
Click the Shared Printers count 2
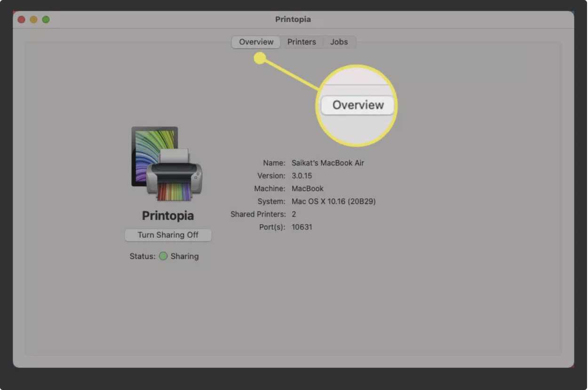[294, 214]
